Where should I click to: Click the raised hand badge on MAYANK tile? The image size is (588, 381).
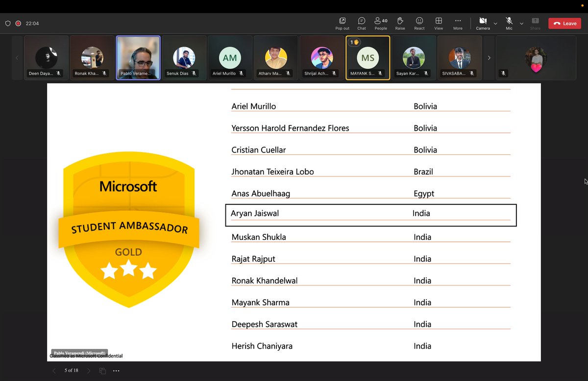353,42
